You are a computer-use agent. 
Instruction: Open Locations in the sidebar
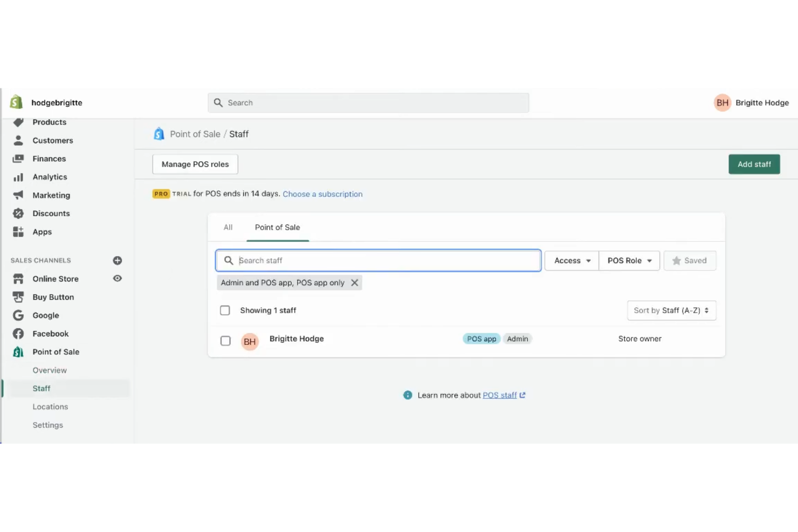pyautogui.click(x=50, y=407)
